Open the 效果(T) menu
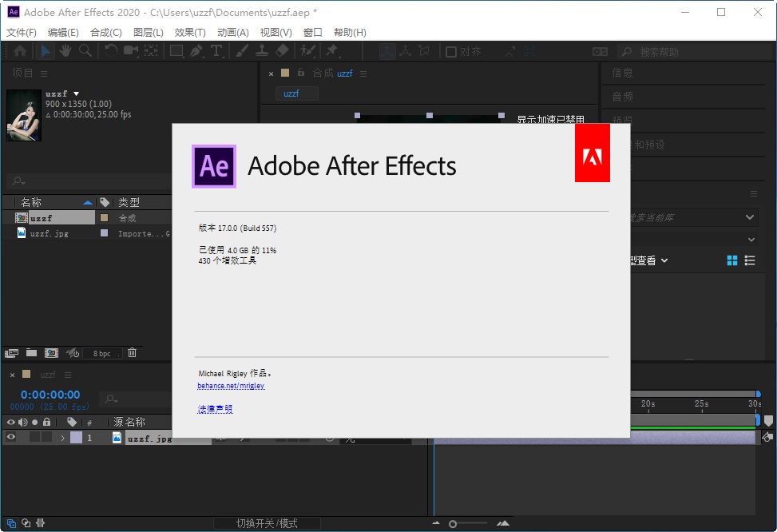The height and width of the screenshot is (532, 777). point(188,33)
